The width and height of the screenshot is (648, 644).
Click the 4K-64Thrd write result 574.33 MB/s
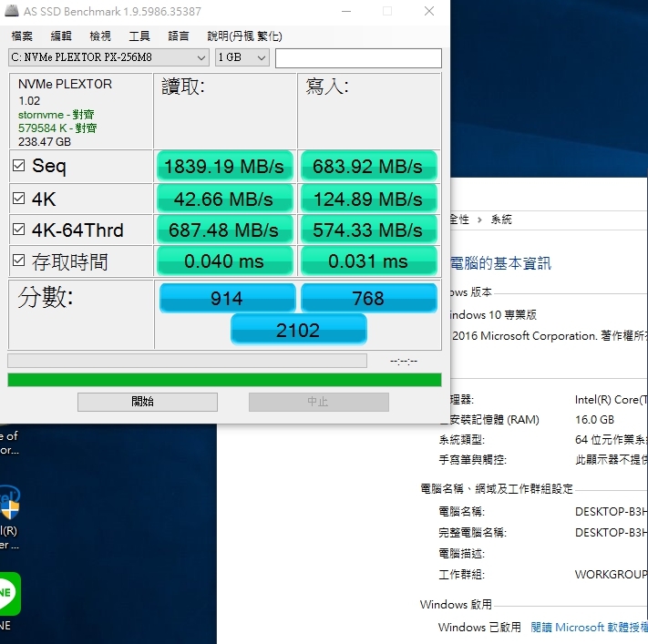coord(368,230)
